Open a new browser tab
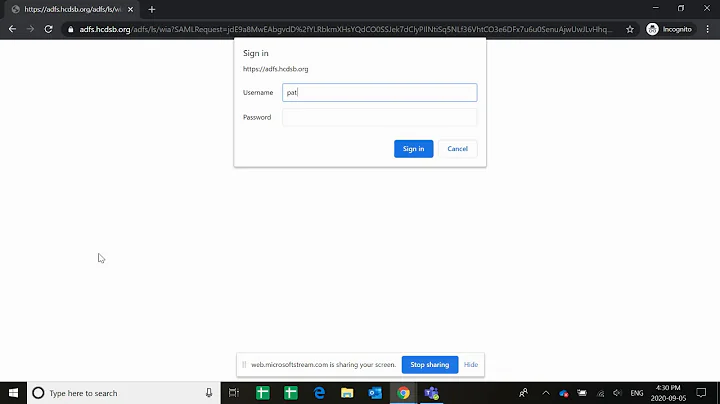 click(x=152, y=9)
